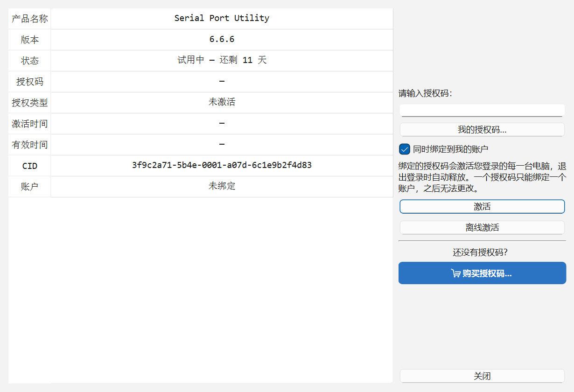The image size is (574, 392).
Task: Click the 账户 row label
Action: coord(30,187)
